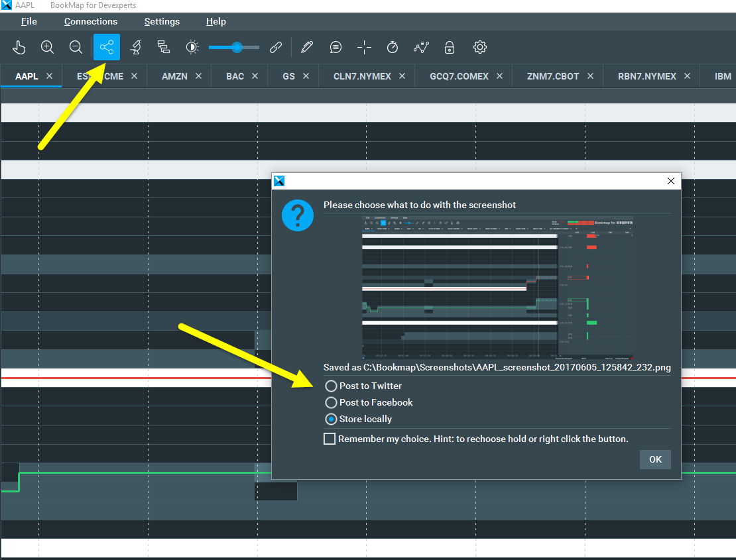Close the CLN7.NYMEX tab
This screenshot has height=560, width=736.
(402, 76)
